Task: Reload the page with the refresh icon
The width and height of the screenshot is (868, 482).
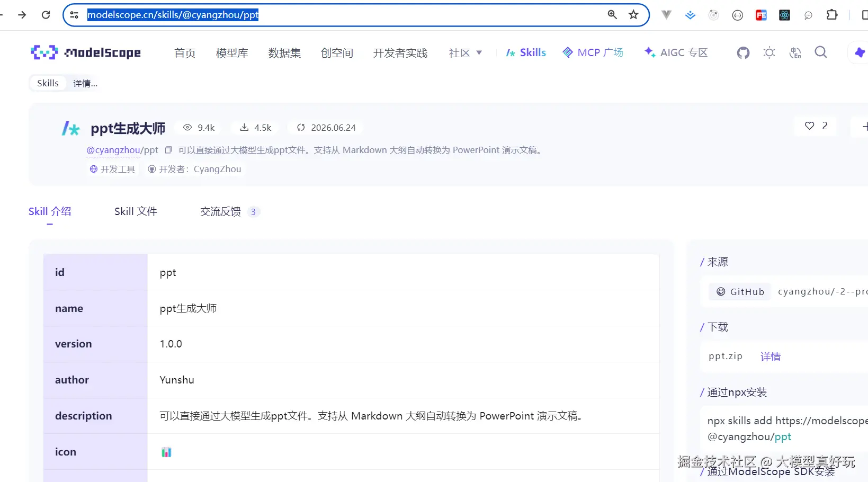Action: tap(46, 15)
